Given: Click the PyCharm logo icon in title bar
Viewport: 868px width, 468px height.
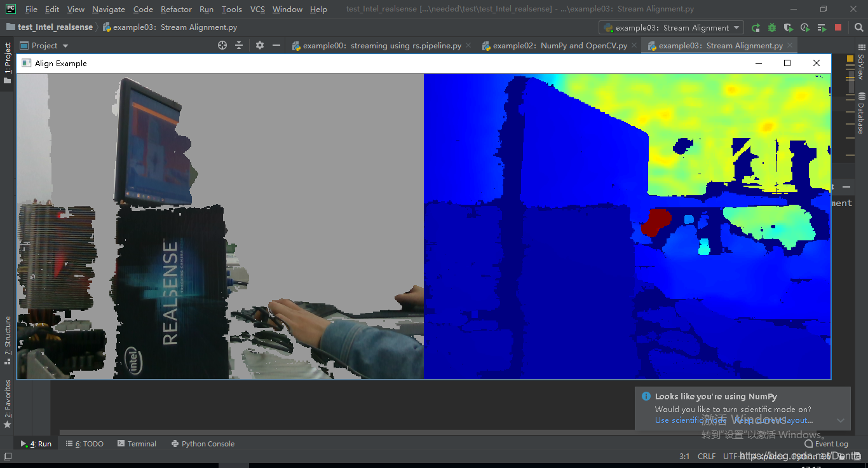Looking at the screenshot, I should coord(11,9).
